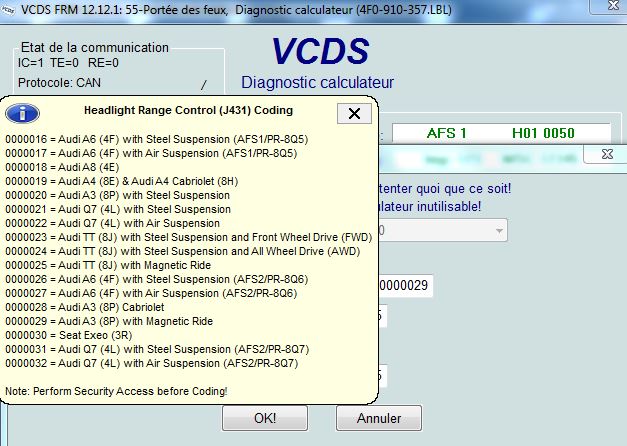
Task: Close the blurred secondary window with X
Action: pyautogui.click(x=607, y=154)
